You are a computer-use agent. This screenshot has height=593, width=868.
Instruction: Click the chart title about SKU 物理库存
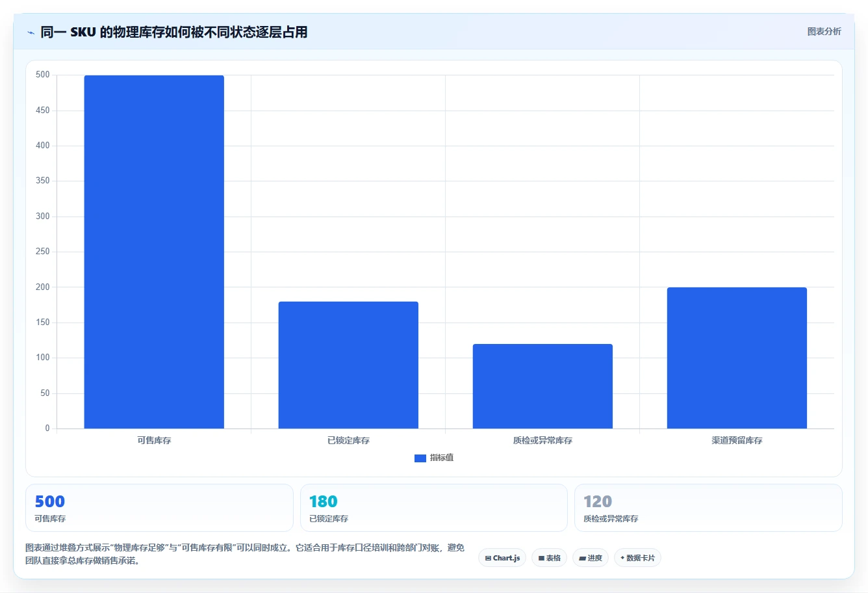click(174, 32)
